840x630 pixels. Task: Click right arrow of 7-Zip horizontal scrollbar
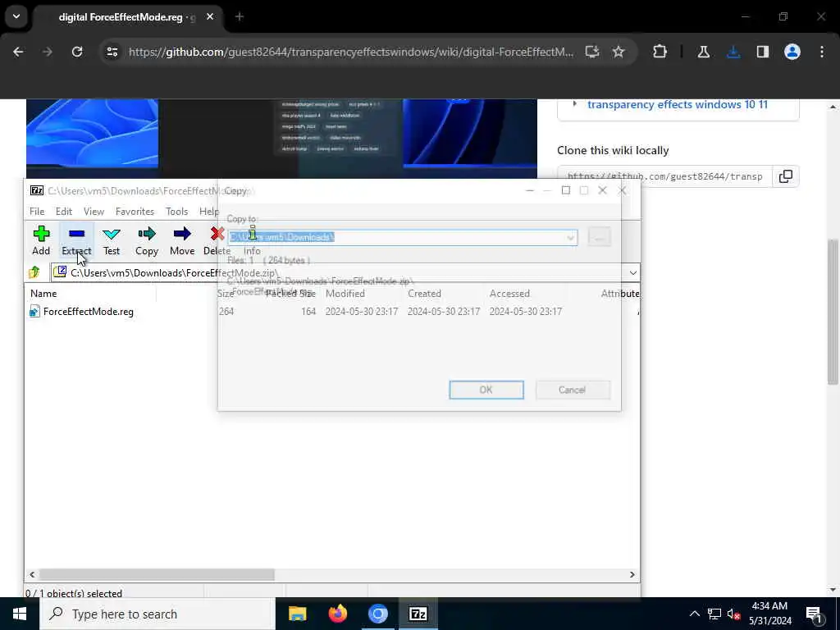[x=632, y=574]
